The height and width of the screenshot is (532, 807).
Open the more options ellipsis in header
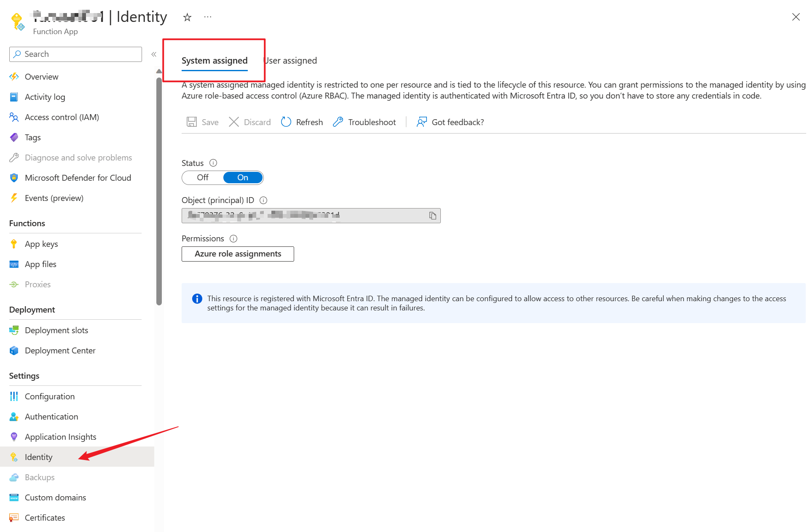pos(208,17)
